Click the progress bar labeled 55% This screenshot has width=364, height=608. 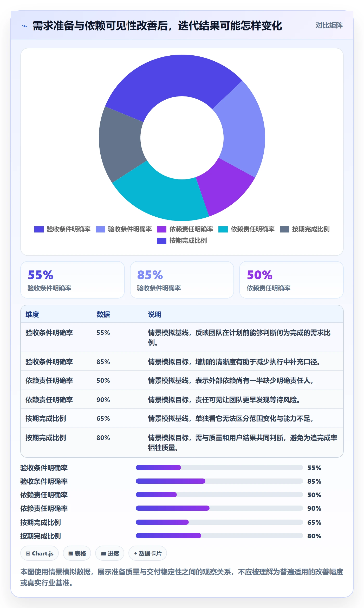(x=219, y=468)
